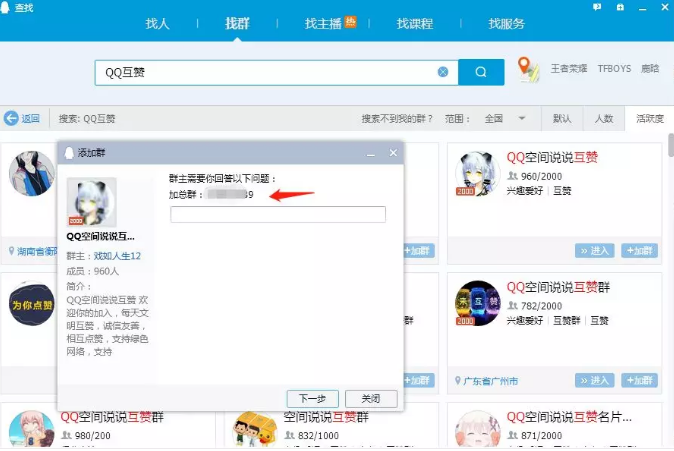
Task: Switch to the 找人 tab
Action: [158, 23]
